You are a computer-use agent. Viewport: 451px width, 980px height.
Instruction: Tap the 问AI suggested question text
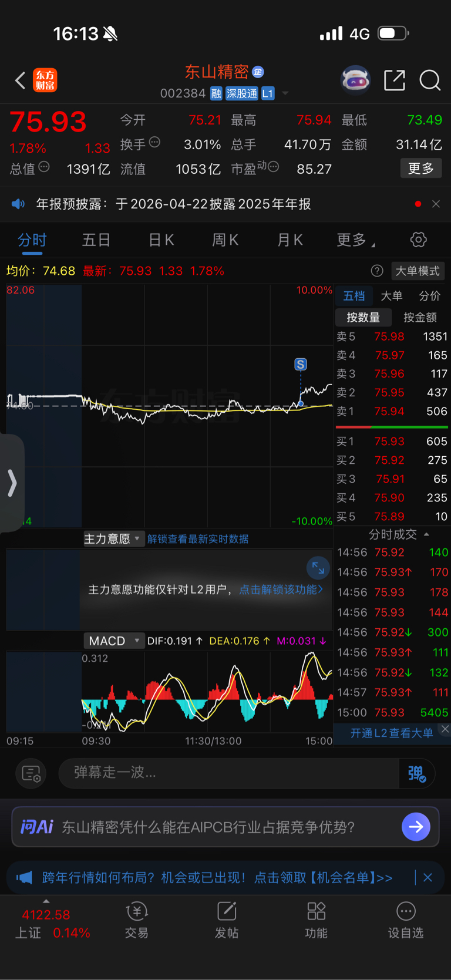coord(208,827)
